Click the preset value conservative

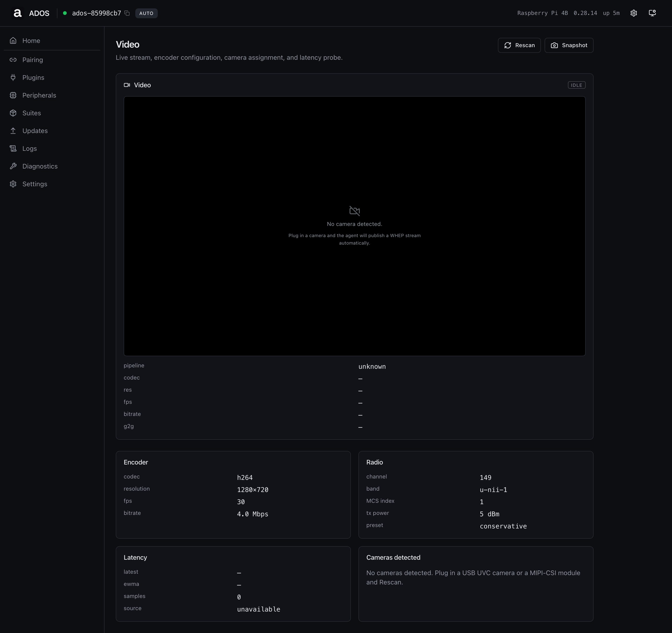coord(503,526)
